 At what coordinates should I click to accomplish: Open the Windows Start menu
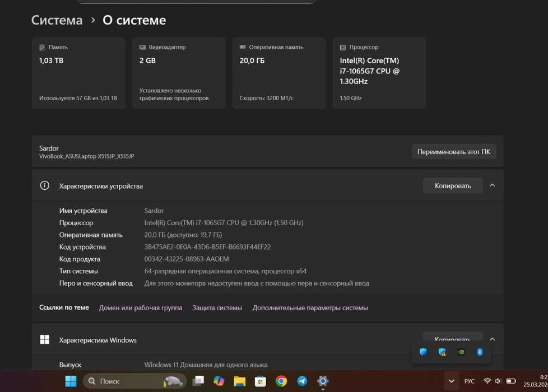[x=71, y=381]
